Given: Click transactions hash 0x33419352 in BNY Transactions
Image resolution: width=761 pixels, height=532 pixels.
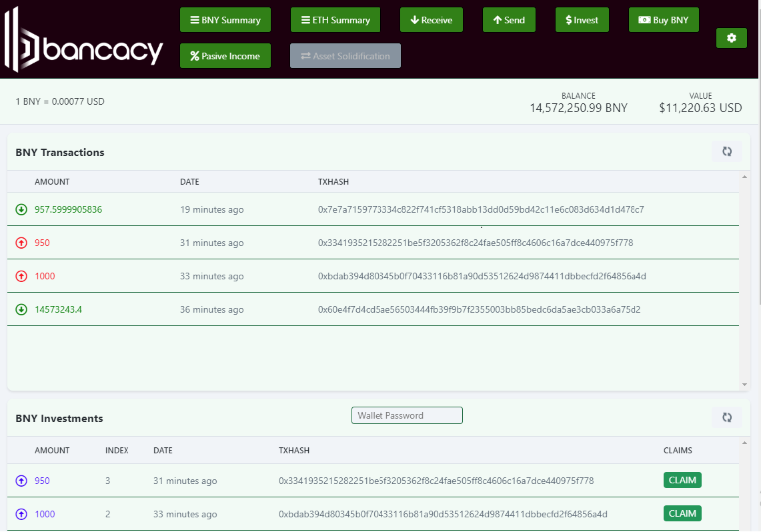Looking at the screenshot, I should (x=476, y=243).
